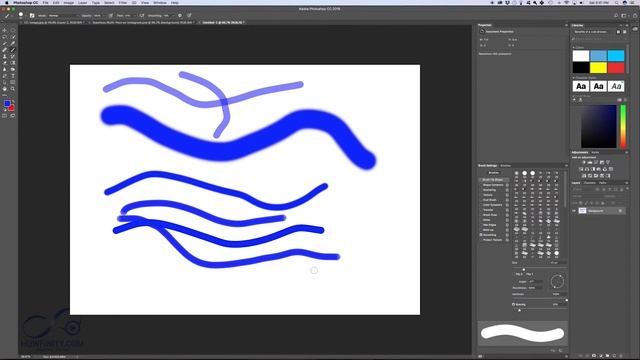Select the Eyedropper tool

coord(13,43)
